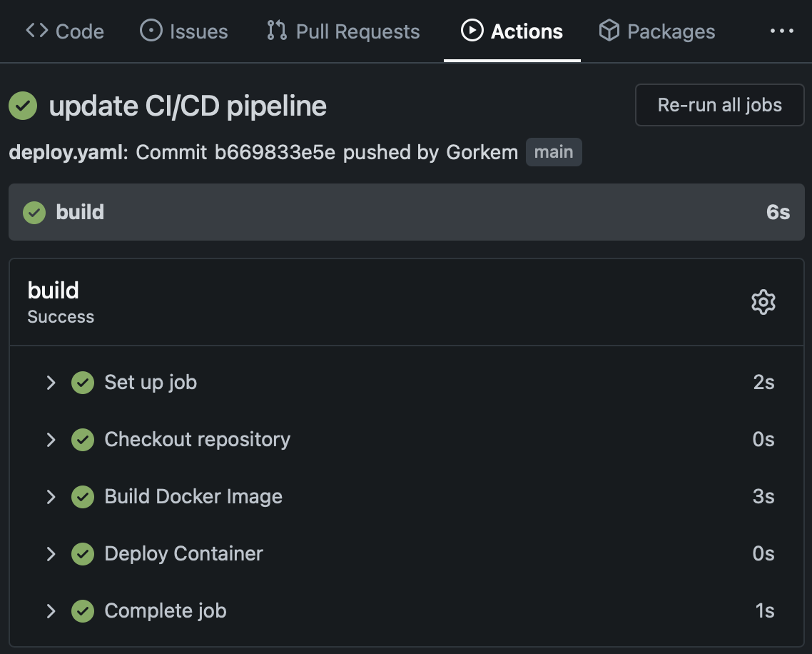
Task: Click the main branch label
Action: pyautogui.click(x=554, y=151)
